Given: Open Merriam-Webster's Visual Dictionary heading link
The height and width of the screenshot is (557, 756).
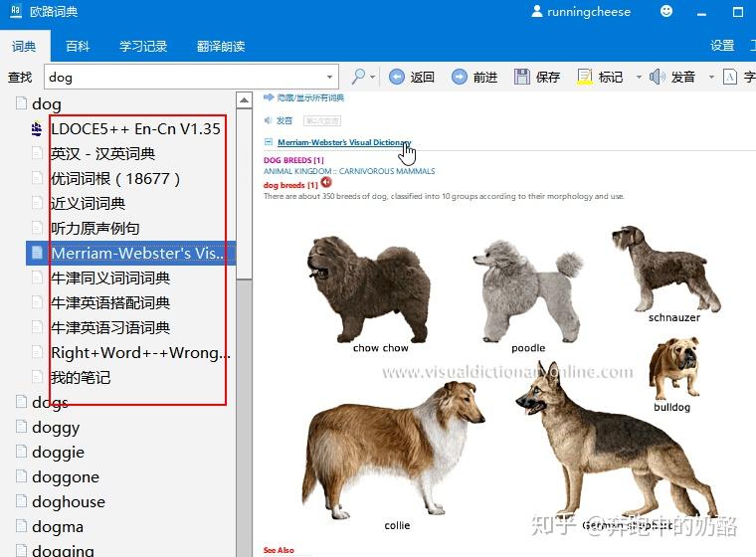Looking at the screenshot, I should click(x=344, y=142).
